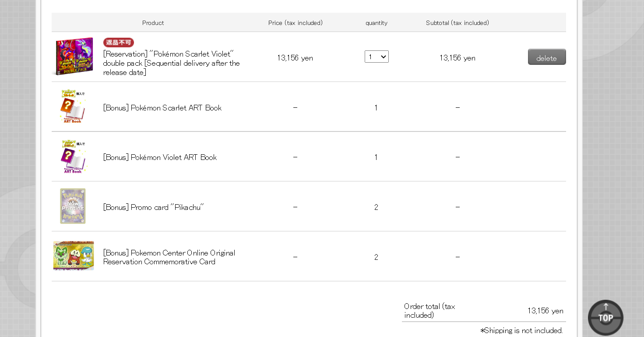Click quantity value for Scarlet ART Book row
The width and height of the screenshot is (644, 337).
coord(376,108)
